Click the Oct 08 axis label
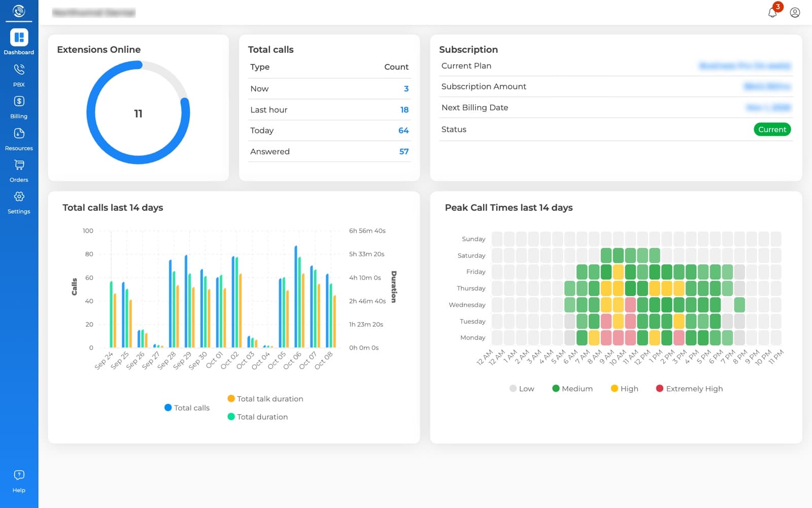 [x=324, y=360]
